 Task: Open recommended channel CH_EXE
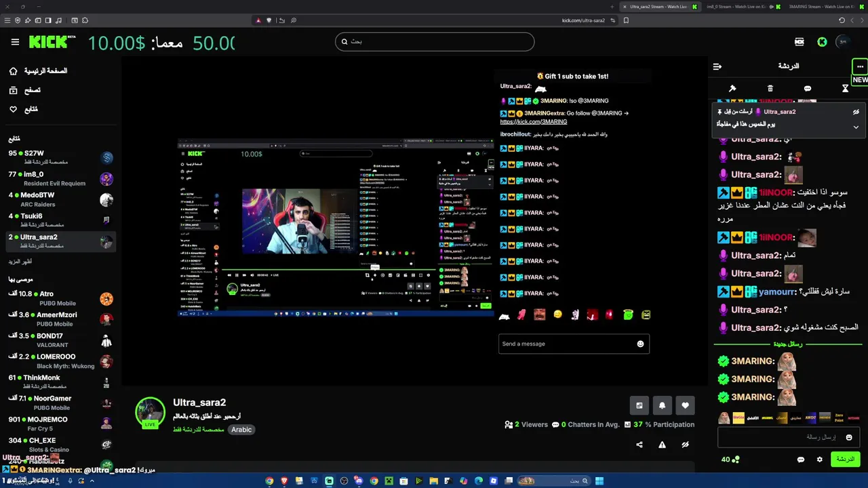60,445
